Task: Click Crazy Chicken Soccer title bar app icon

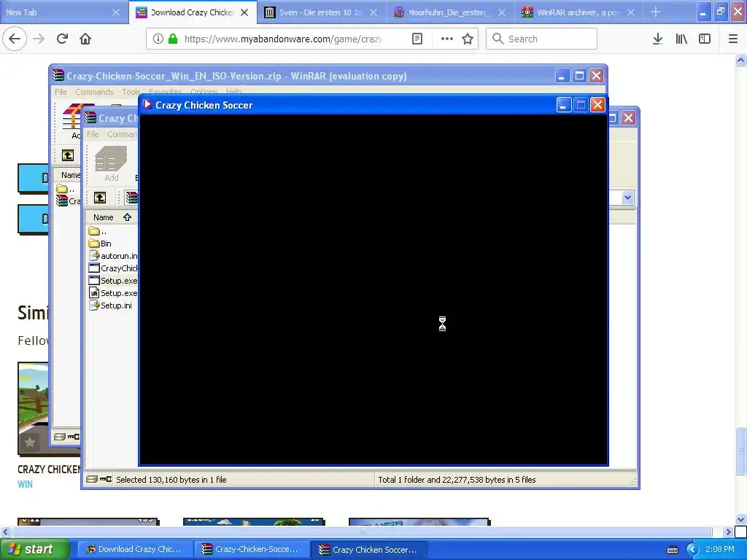Action: [x=147, y=104]
